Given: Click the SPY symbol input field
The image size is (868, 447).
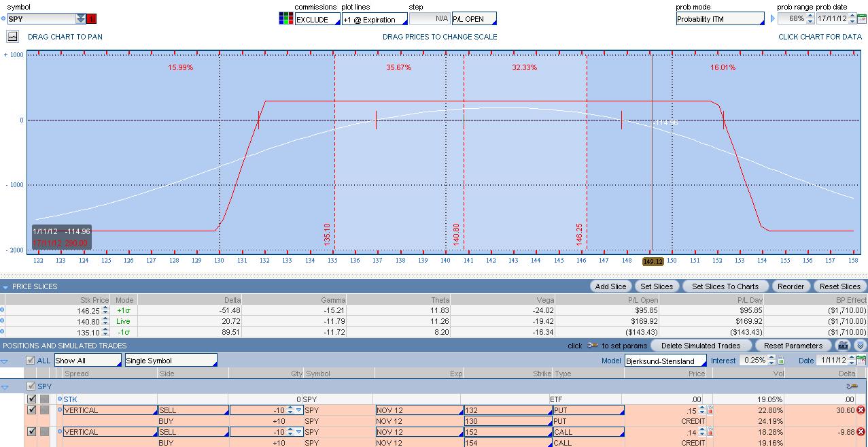Looking at the screenshot, I should 41,19.
